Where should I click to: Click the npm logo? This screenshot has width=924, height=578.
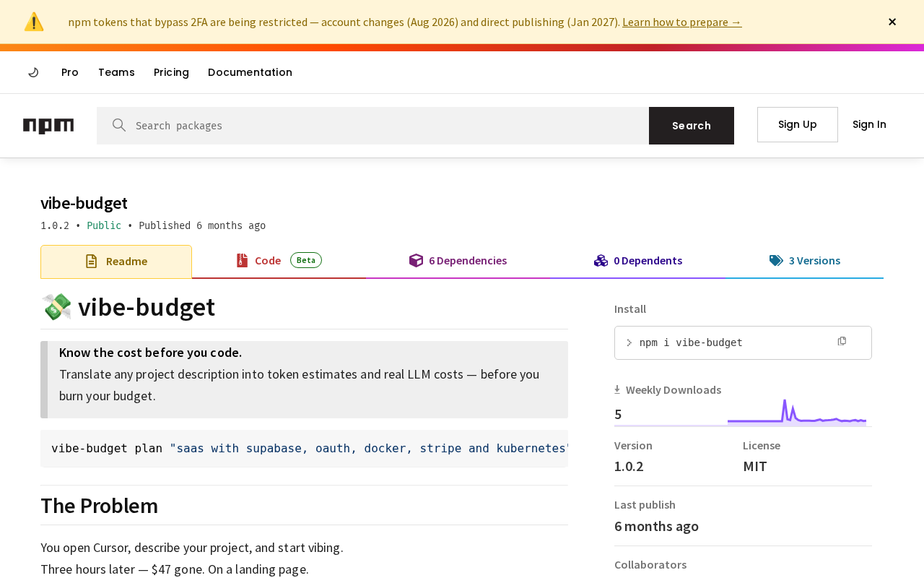48,126
